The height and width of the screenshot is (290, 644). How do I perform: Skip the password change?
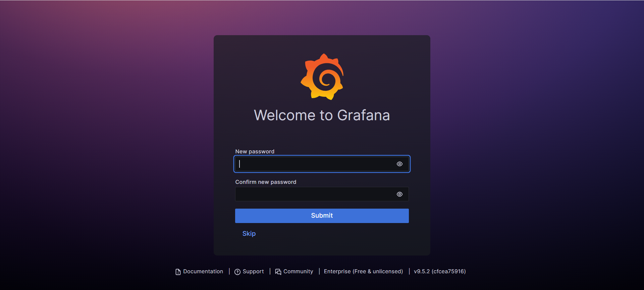coord(249,233)
